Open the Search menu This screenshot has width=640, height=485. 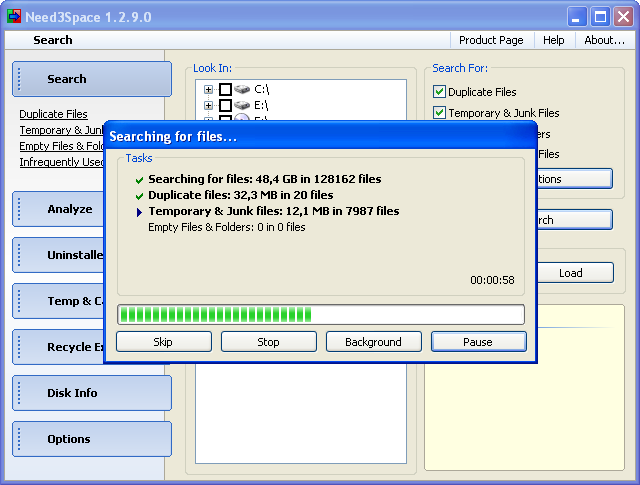[x=53, y=40]
